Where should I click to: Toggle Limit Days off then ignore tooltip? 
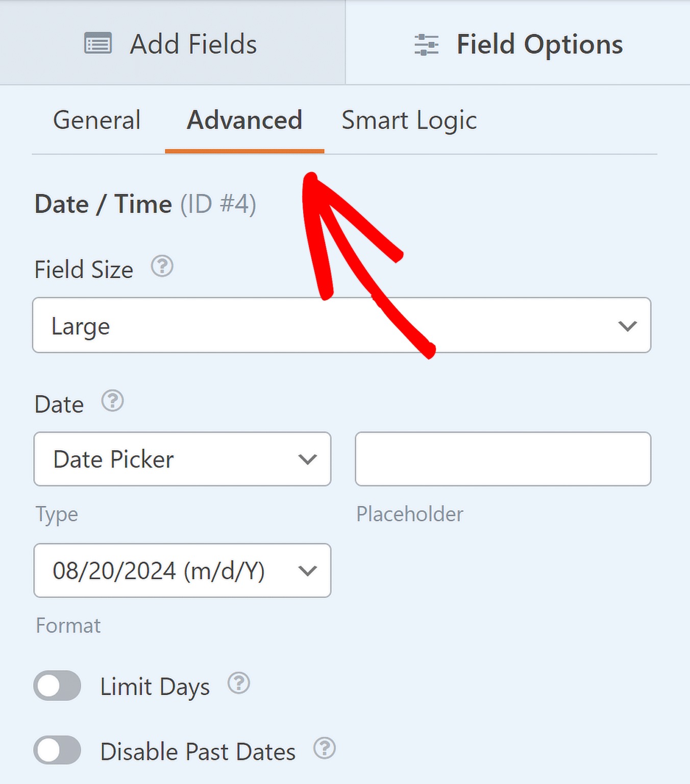pyautogui.click(x=57, y=686)
